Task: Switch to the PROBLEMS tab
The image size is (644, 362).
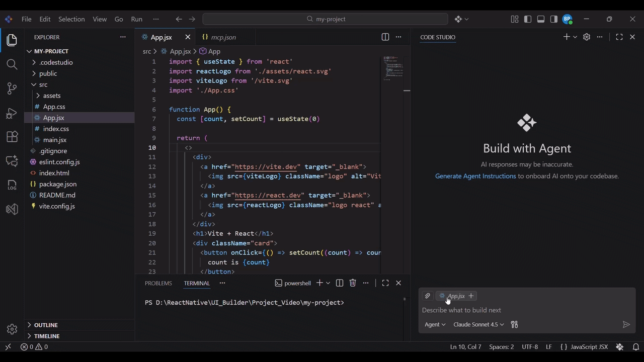Action: click(x=158, y=283)
